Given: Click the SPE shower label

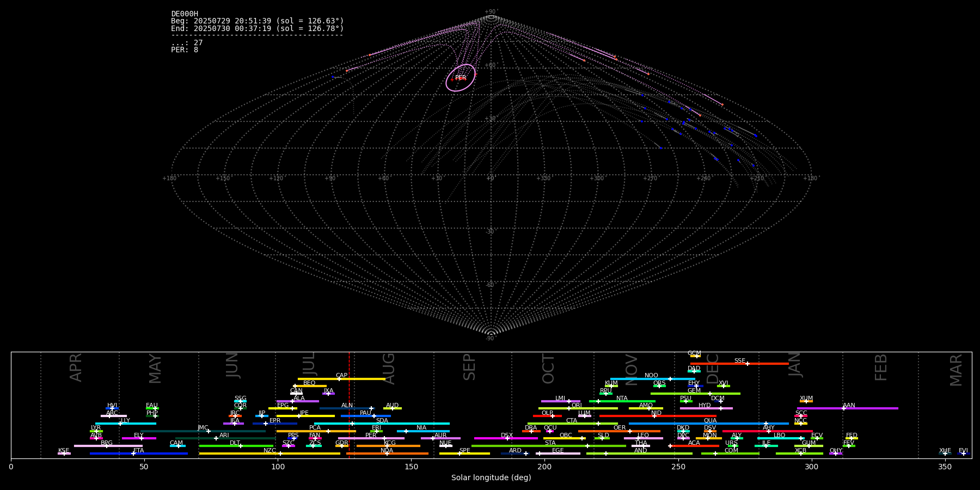Looking at the screenshot, I should [x=464, y=451].
